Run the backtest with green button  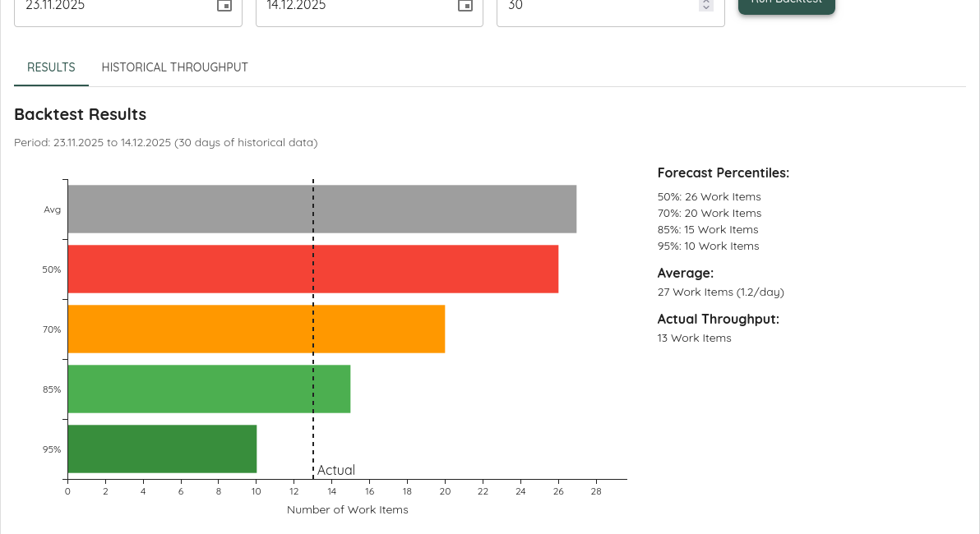coord(786,5)
